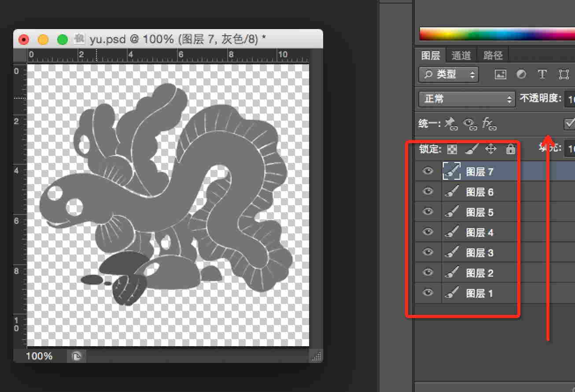Image resolution: width=575 pixels, height=392 pixels.
Task: Hide 图层 1 via its eye icon
Action: [428, 293]
